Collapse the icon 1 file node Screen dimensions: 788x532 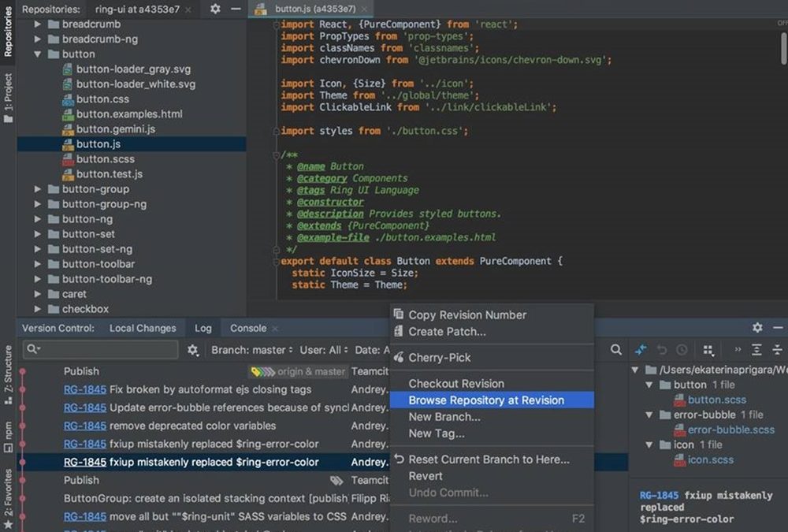649,445
